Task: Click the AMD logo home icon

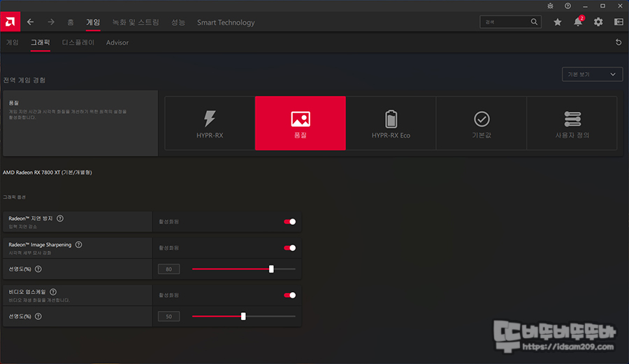Action: 10,22
